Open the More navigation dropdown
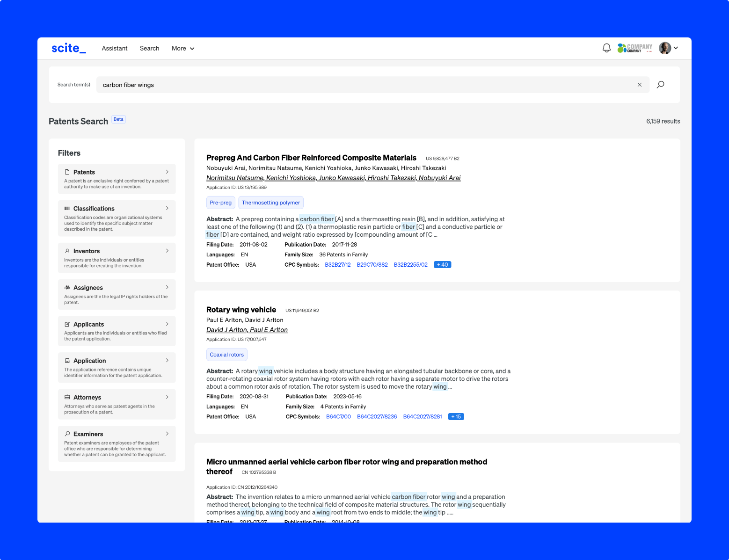The height and width of the screenshot is (560, 729). (182, 48)
